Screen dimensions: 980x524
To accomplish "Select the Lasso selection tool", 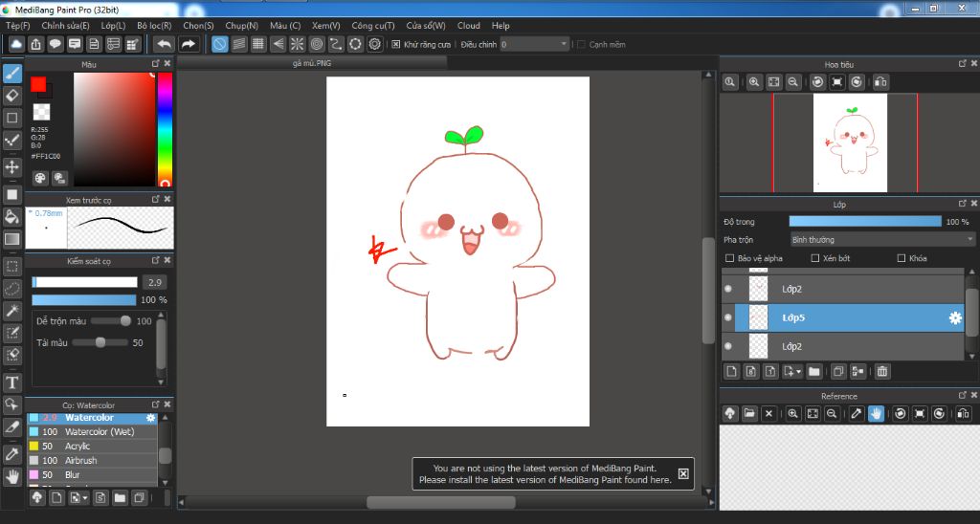I will click(x=11, y=289).
